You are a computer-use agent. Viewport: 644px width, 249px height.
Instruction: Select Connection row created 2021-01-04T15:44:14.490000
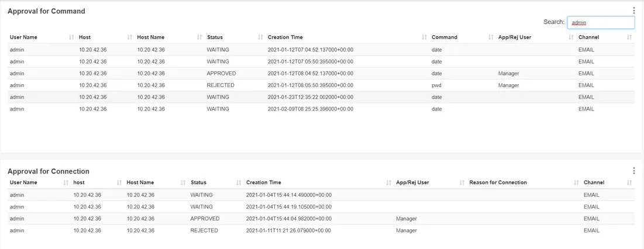tap(322, 195)
